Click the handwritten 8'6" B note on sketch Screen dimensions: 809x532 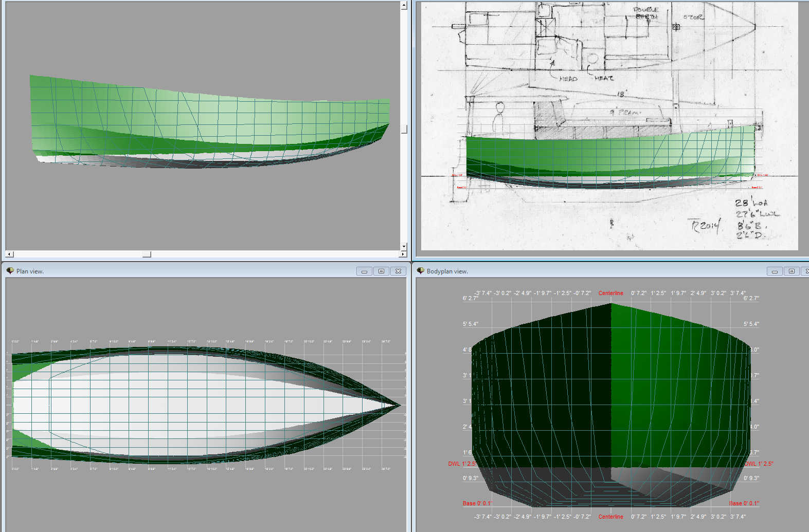click(x=751, y=225)
